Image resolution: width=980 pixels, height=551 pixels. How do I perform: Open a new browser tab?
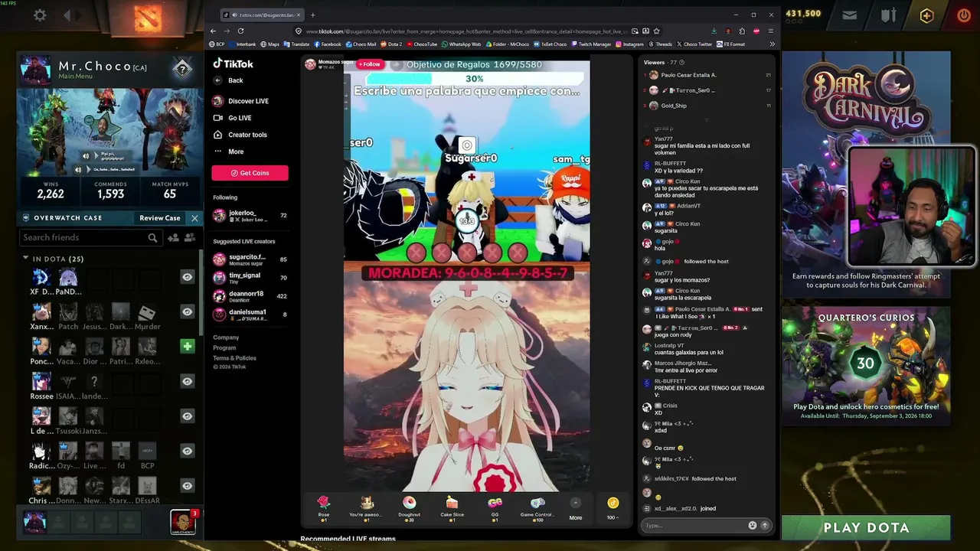(312, 15)
